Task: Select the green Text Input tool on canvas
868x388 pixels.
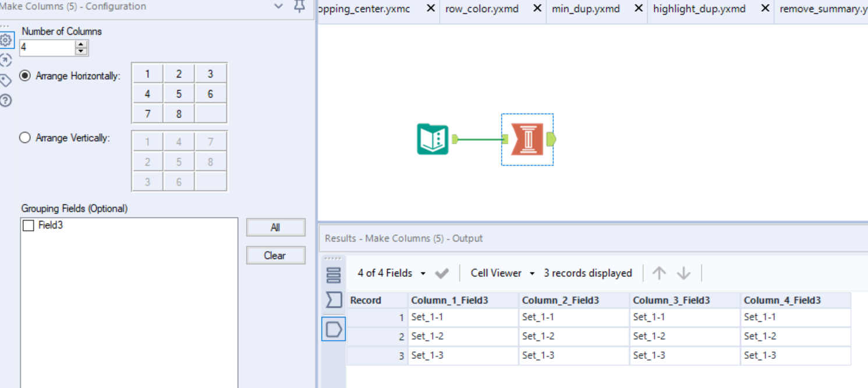Action: tap(432, 139)
